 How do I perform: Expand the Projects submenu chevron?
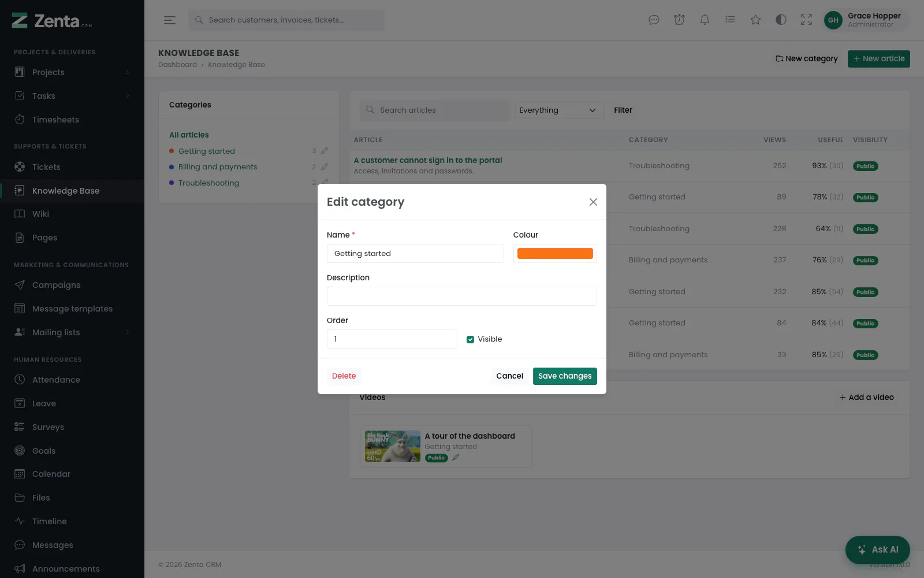click(128, 72)
